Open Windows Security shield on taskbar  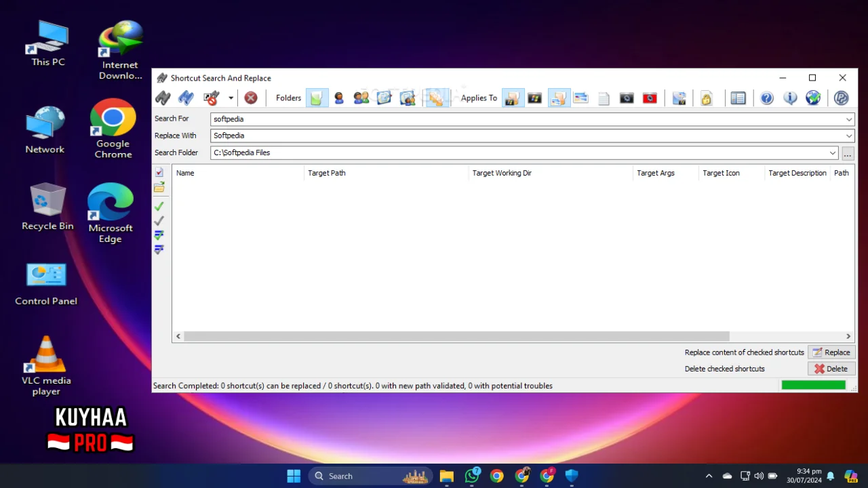tap(572, 476)
